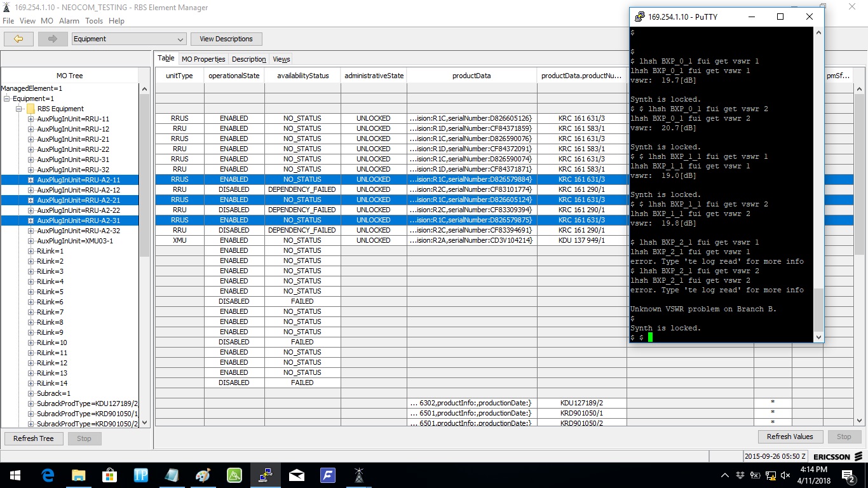Open the green triangle app on taskbar

[234, 475]
